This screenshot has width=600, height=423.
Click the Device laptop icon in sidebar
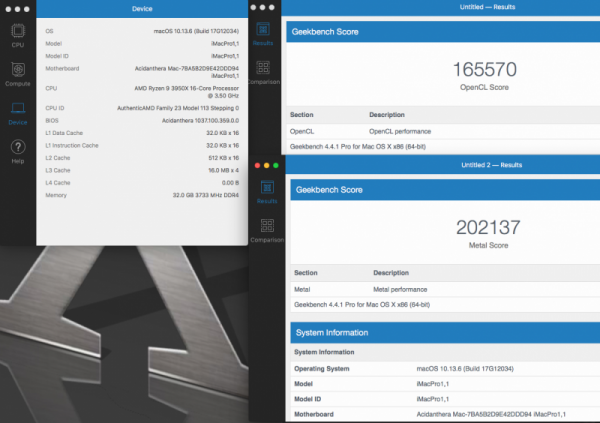(18, 108)
